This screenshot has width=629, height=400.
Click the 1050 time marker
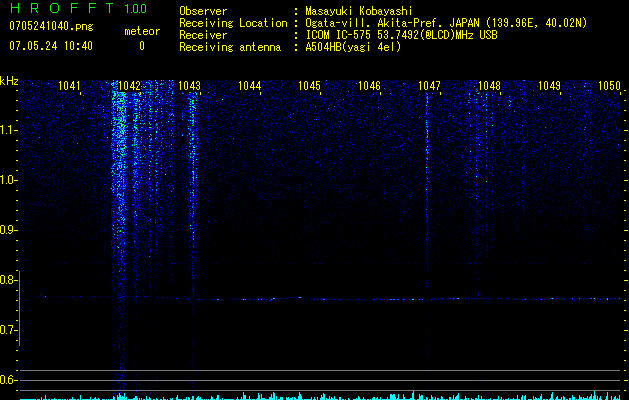[x=609, y=85]
